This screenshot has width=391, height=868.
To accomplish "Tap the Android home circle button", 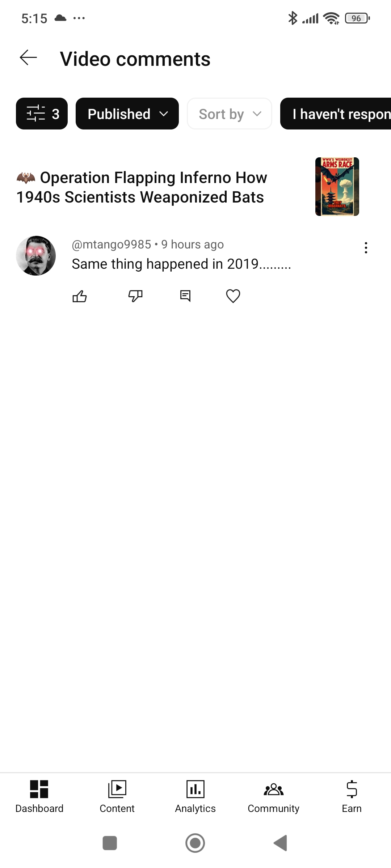I will [195, 843].
